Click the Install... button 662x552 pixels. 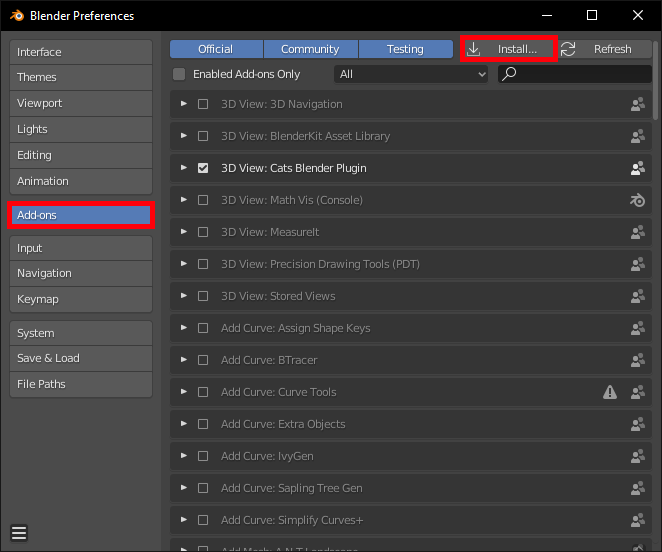click(509, 49)
